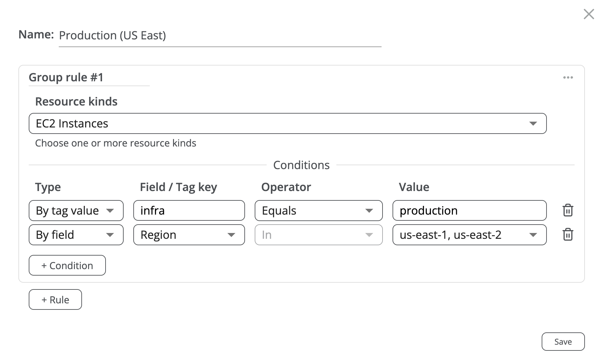Expand the Region field dropdown

tap(189, 235)
